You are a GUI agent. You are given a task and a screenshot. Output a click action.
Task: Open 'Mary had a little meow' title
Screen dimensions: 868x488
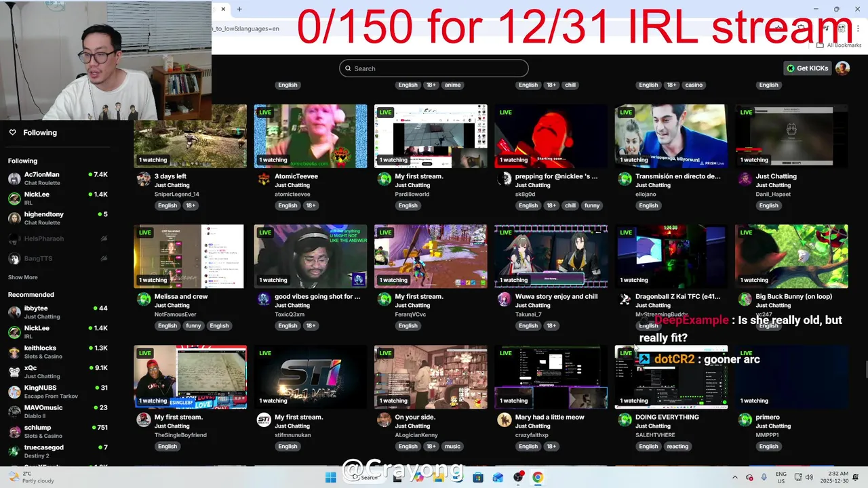[549, 417]
